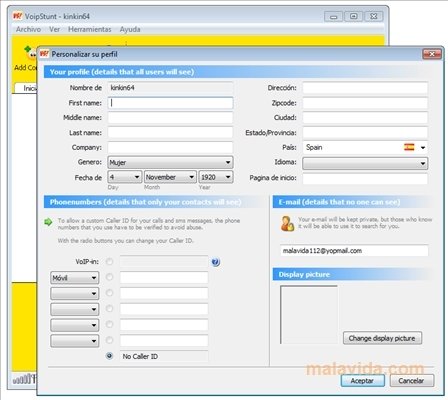Open the Ayuda menu in VoipStunt
Screen dimensions: 448x400
[x=130, y=29]
